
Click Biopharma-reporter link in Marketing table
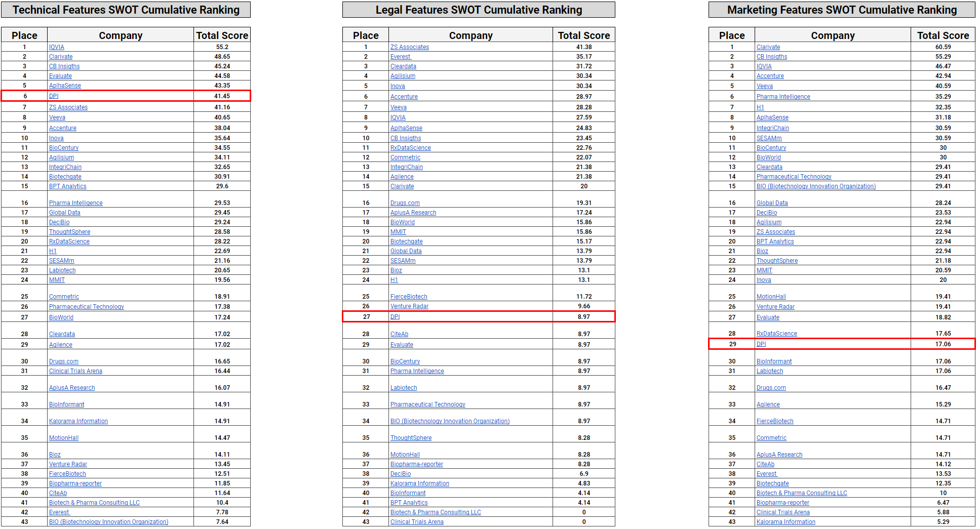pyautogui.click(x=782, y=503)
